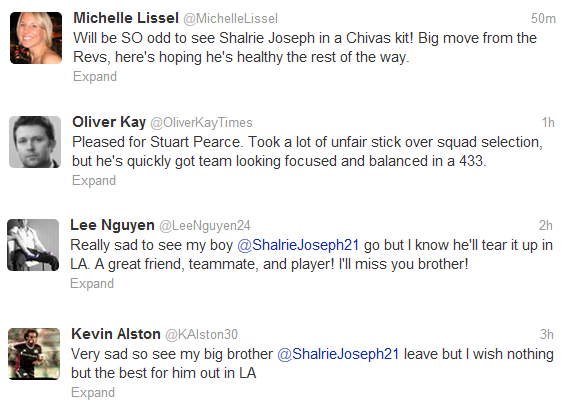Open Kevin Alston's profile photo
The width and height of the screenshot is (570, 407).
34,354
